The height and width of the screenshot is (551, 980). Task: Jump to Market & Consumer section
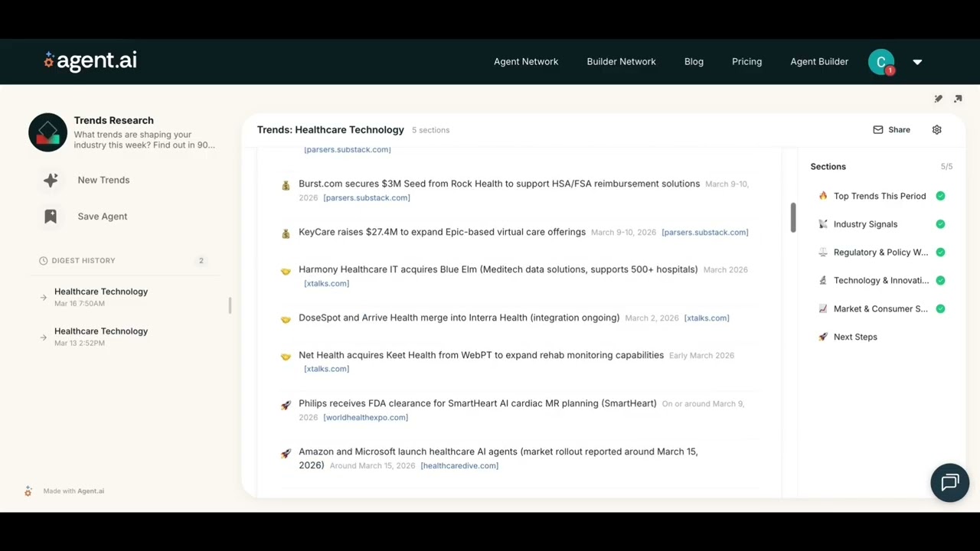pos(880,309)
